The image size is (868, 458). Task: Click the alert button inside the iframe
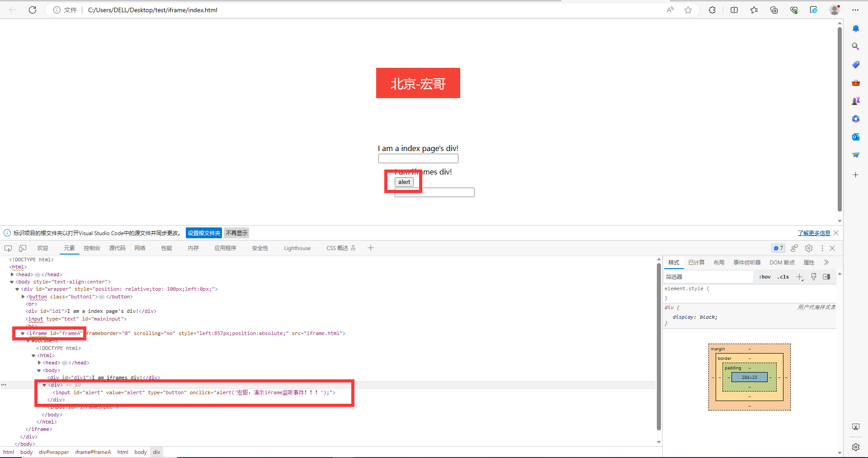(404, 182)
